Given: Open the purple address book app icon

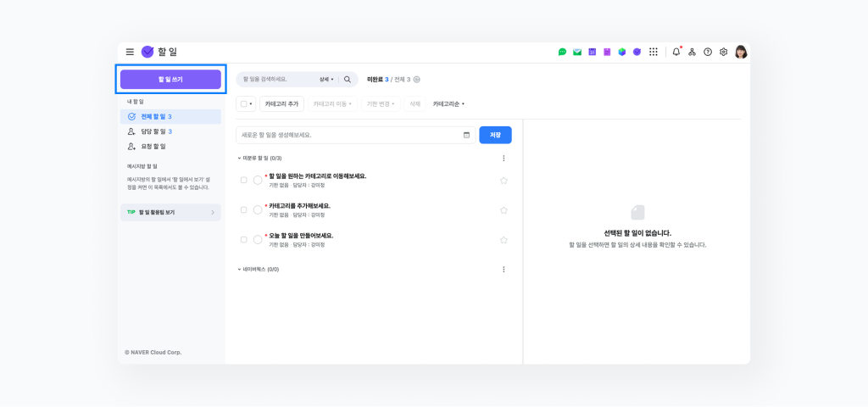Looking at the screenshot, I should tap(607, 52).
